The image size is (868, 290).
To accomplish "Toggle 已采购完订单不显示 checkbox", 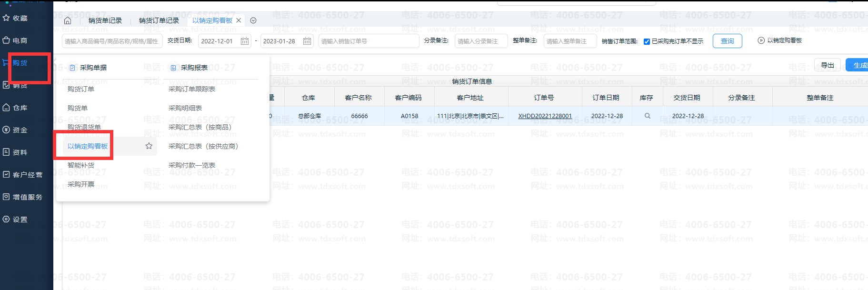I will 647,41.
